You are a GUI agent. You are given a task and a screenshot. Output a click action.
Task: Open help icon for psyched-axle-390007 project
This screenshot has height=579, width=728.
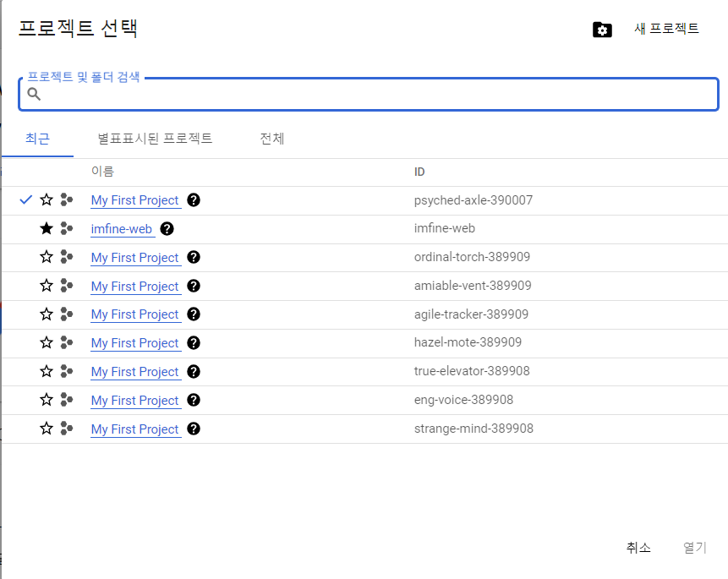(x=194, y=200)
